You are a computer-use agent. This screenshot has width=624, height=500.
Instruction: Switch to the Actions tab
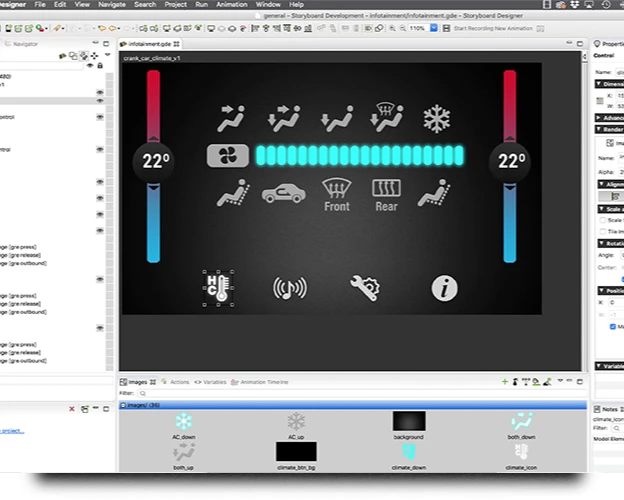tap(176, 382)
